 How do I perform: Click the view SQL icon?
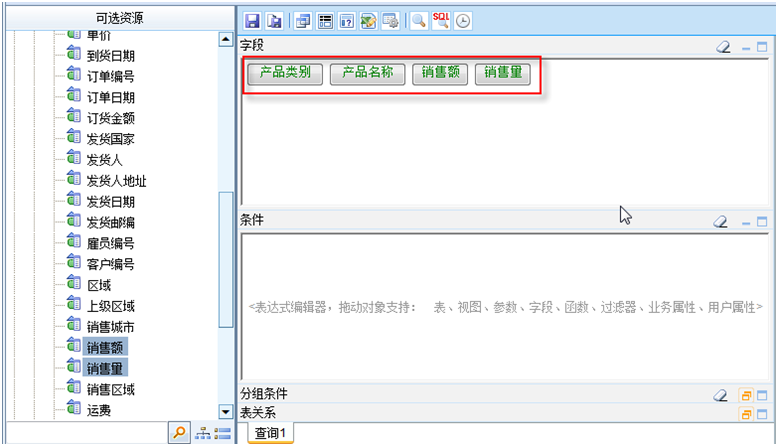tap(441, 21)
